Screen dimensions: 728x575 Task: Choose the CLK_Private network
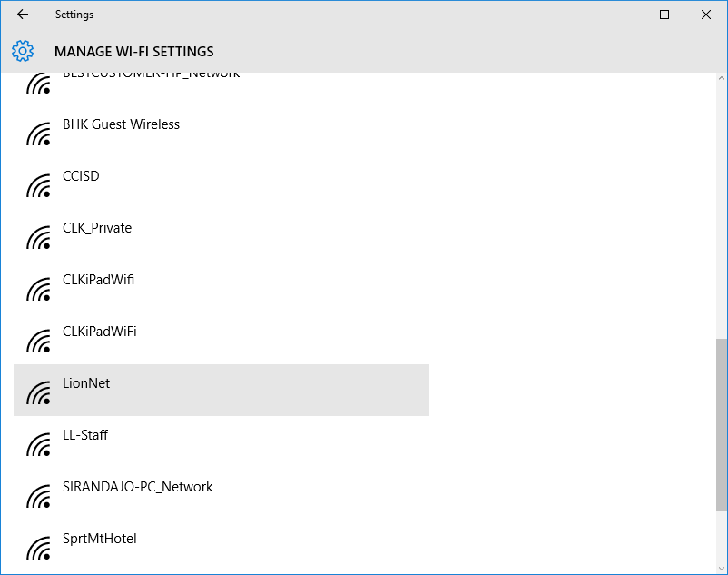pyautogui.click(x=221, y=235)
